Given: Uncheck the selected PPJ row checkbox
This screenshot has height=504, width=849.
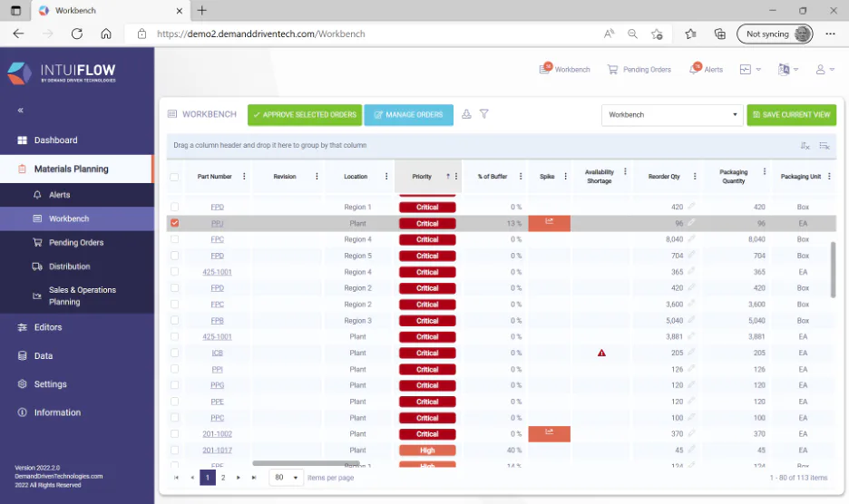Looking at the screenshot, I should tap(174, 223).
